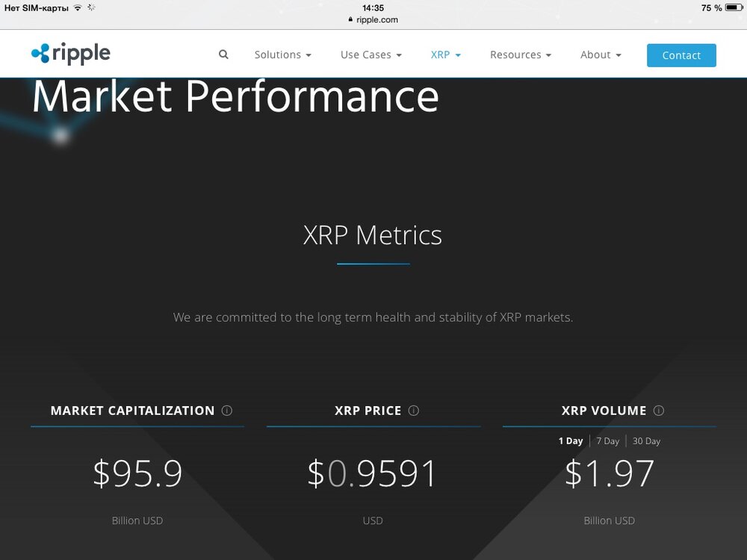Expand the Solutions dropdown menu
This screenshot has height=560, width=747.
[x=282, y=55]
